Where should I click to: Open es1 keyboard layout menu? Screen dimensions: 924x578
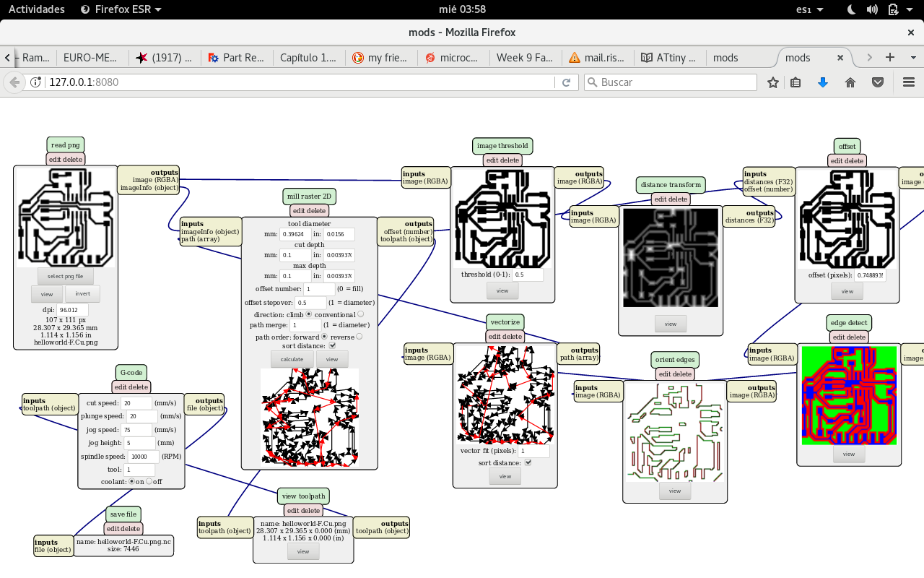808,9
